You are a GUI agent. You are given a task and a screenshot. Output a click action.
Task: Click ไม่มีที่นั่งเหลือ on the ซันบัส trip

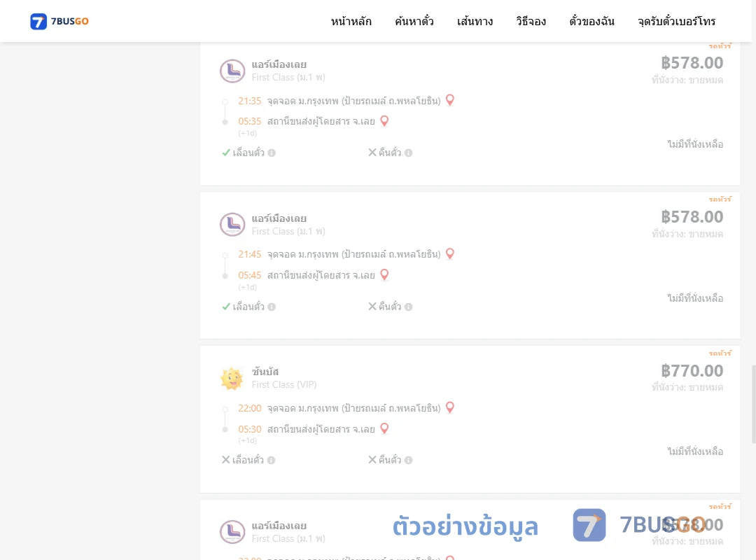click(695, 451)
